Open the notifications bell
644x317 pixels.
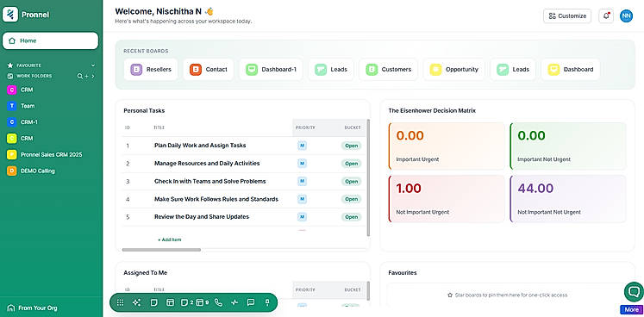pyautogui.click(x=606, y=16)
